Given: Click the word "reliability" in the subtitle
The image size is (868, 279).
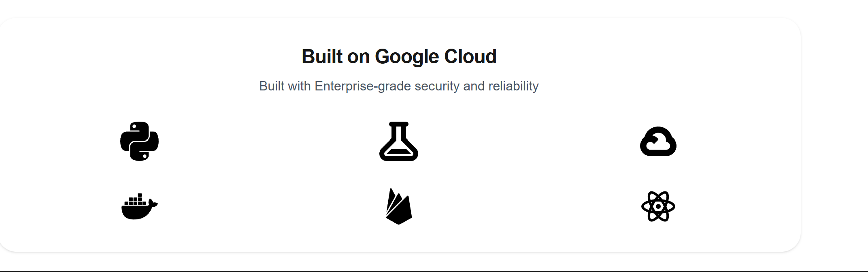Looking at the screenshot, I should tap(513, 86).
